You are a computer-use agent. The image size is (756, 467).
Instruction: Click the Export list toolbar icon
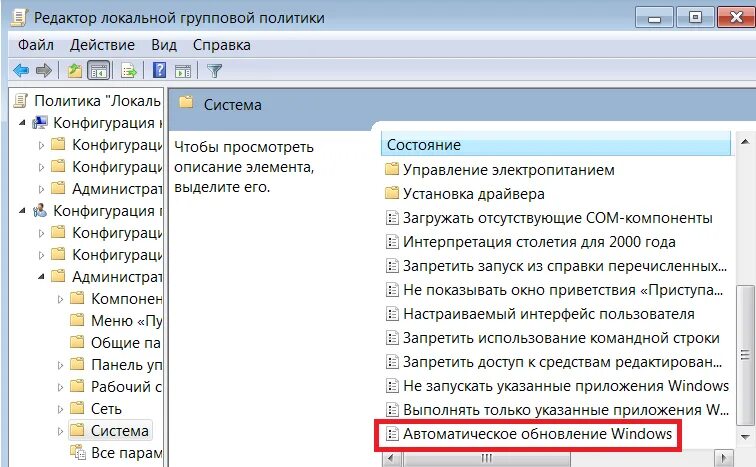pos(129,71)
